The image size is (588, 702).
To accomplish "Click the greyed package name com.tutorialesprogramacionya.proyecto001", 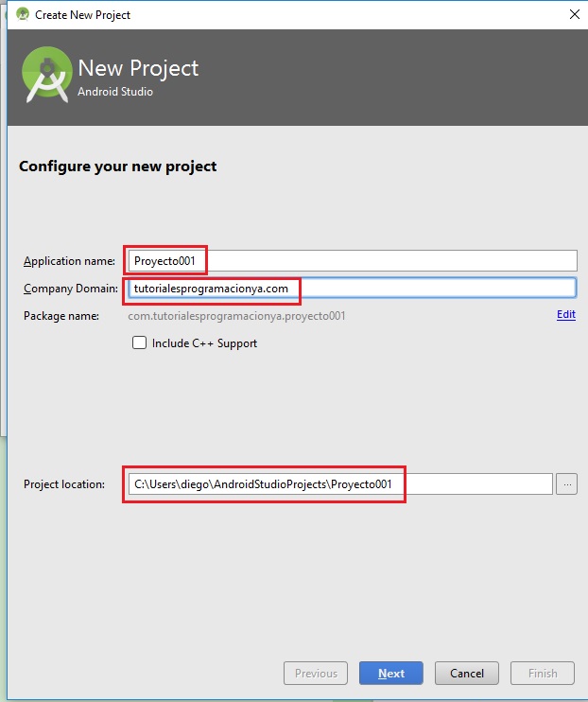I will [x=236, y=316].
